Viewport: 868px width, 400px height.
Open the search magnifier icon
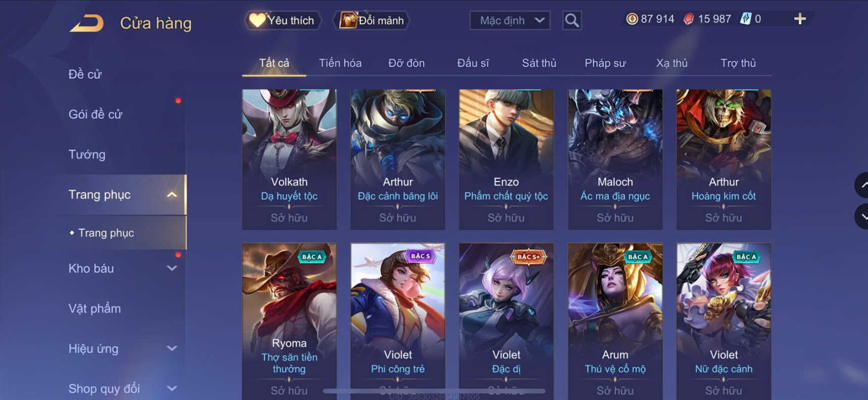click(572, 20)
